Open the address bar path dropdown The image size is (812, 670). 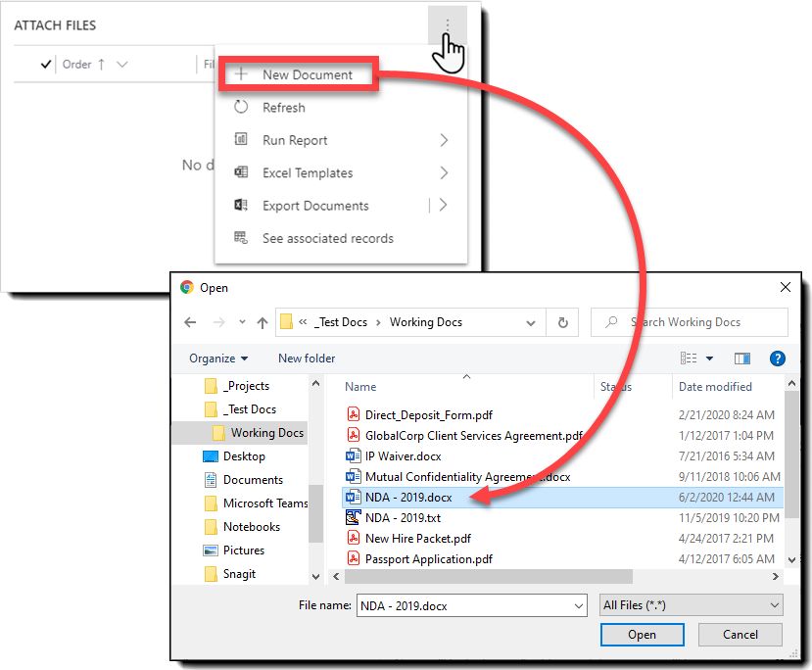click(531, 322)
